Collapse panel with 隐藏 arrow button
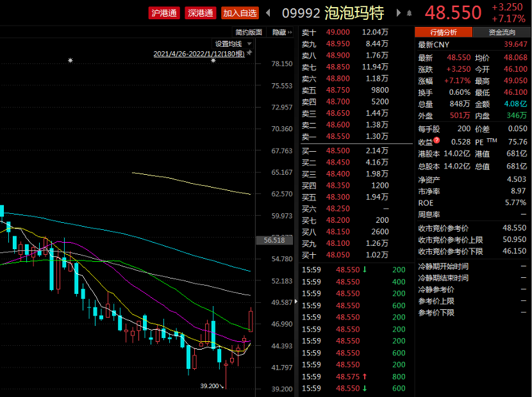The width and height of the screenshot is (532, 397). click(282, 32)
